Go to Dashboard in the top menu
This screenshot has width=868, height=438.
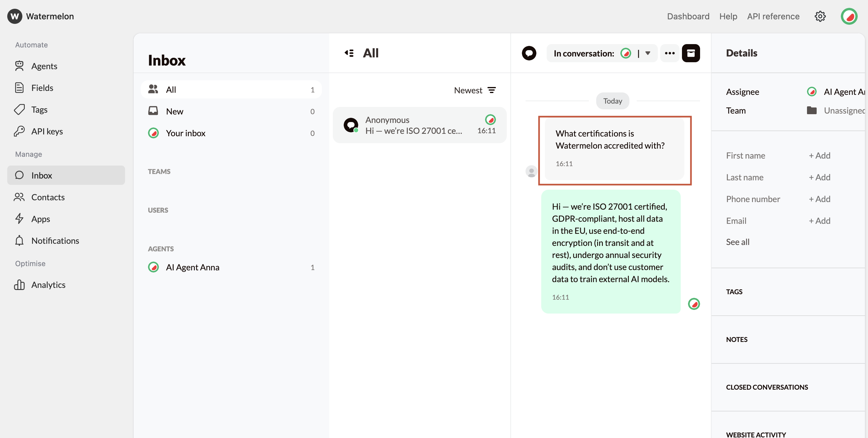pyautogui.click(x=688, y=16)
